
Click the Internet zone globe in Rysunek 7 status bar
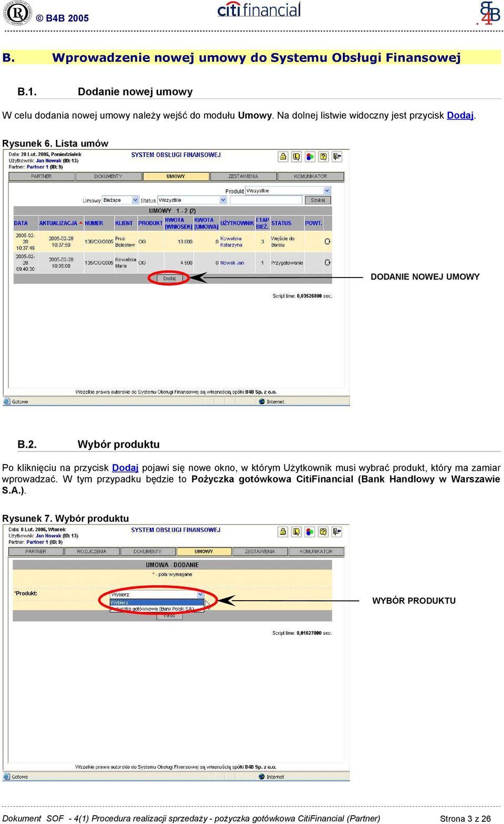coord(261,777)
